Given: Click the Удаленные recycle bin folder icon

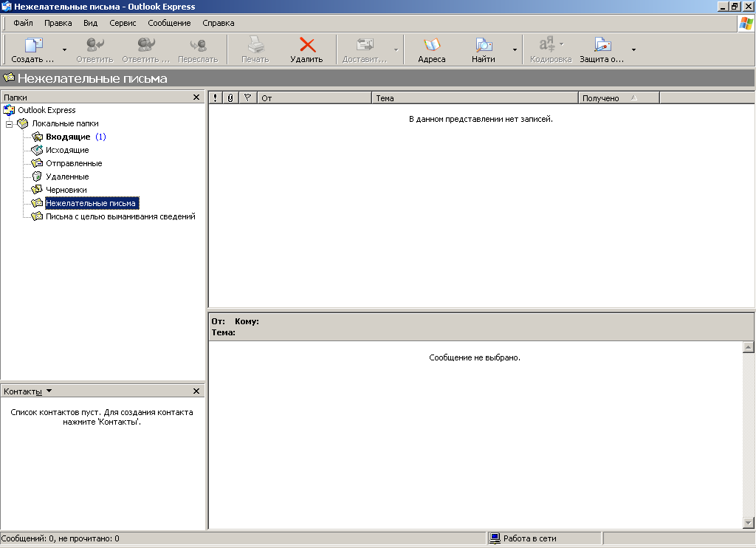Looking at the screenshot, I should pos(37,177).
